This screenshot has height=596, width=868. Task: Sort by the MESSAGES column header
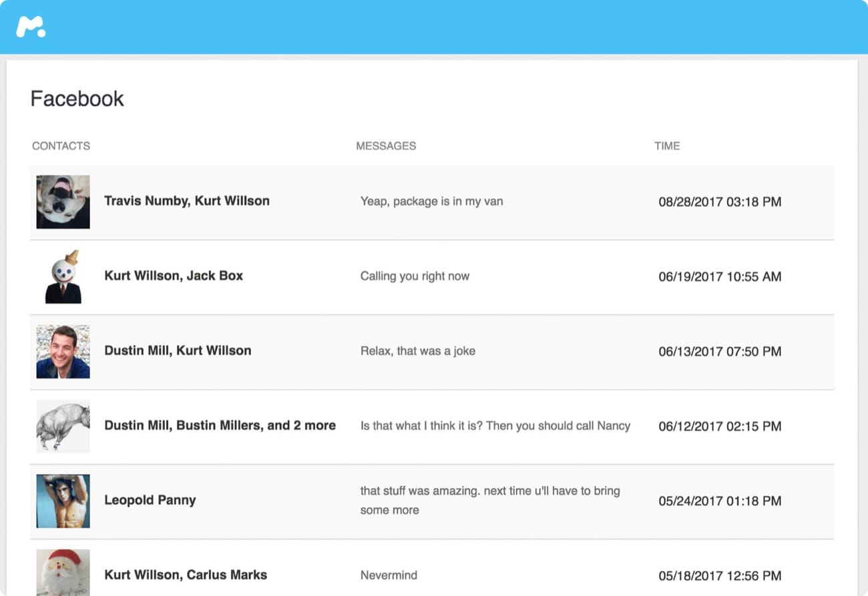pyautogui.click(x=386, y=145)
